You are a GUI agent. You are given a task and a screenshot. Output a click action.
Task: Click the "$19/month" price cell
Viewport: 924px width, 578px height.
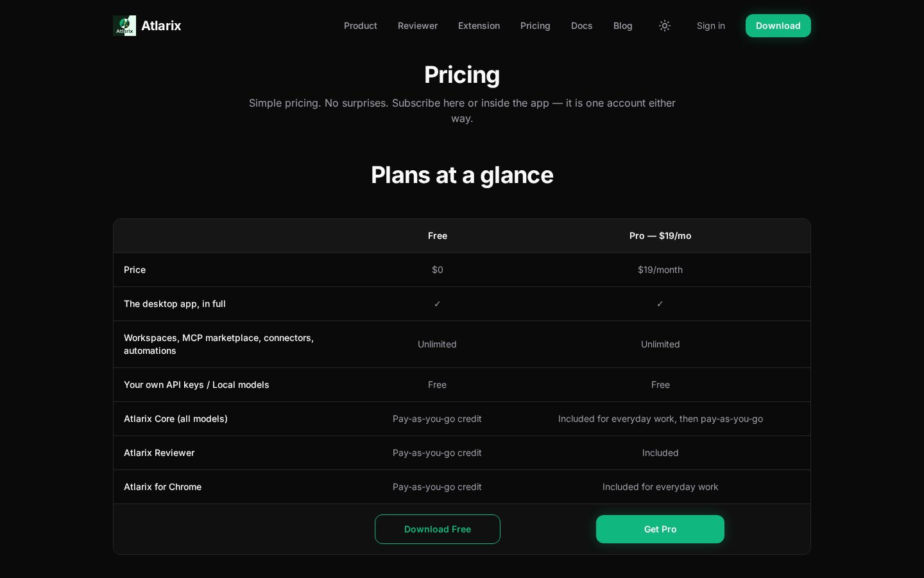coord(660,270)
